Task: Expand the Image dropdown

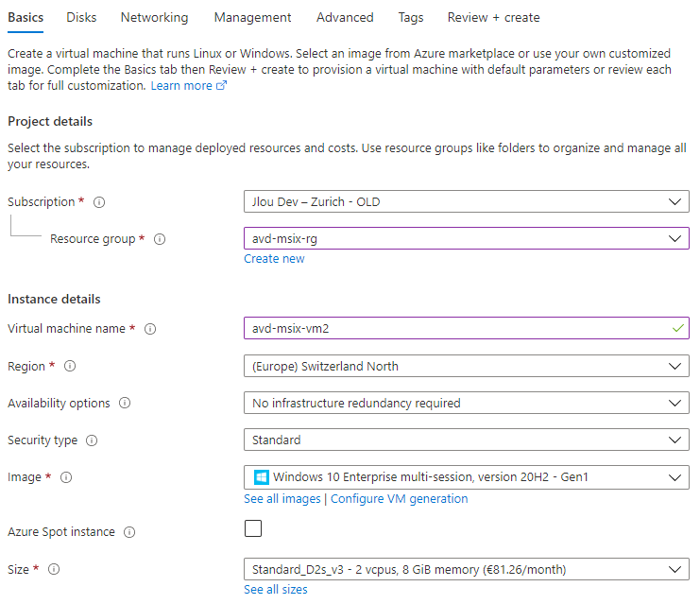Action: [466, 477]
